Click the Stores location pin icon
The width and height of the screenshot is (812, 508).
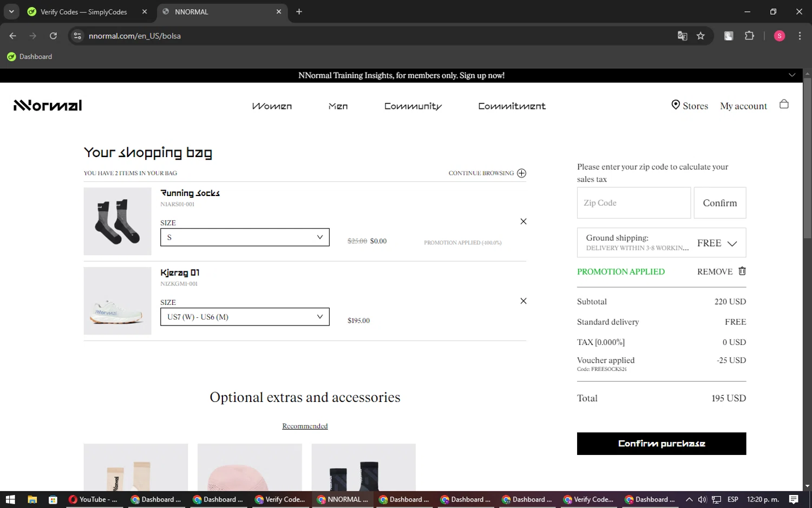click(676, 105)
